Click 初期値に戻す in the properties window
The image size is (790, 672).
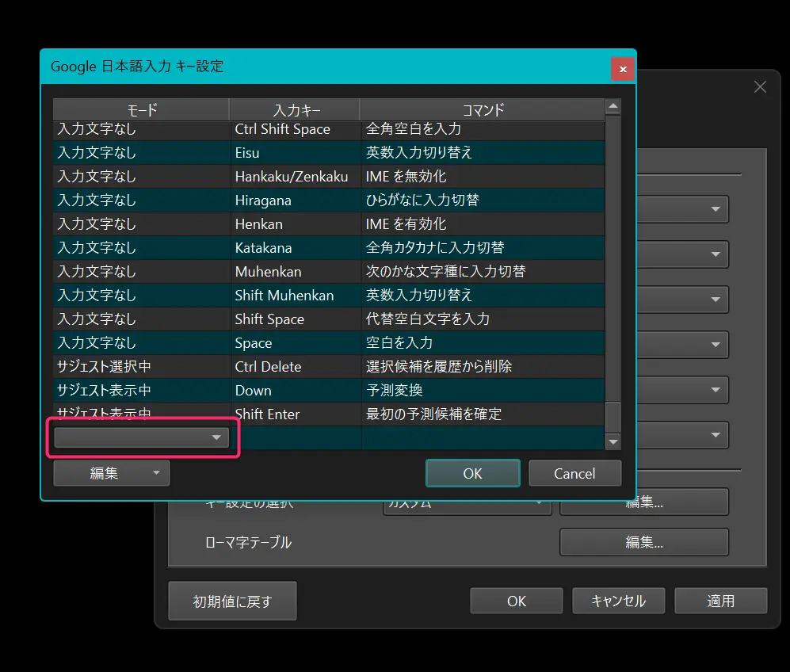click(232, 601)
